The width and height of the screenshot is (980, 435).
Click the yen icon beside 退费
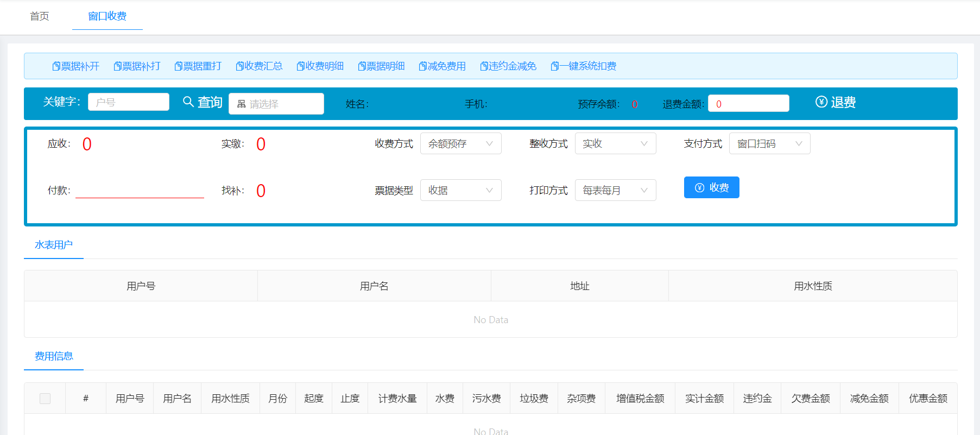coord(821,102)
